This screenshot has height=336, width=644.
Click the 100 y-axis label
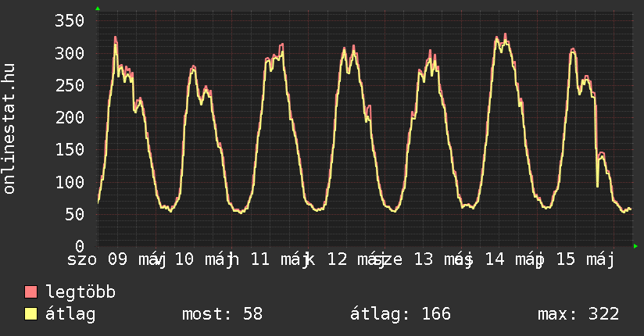(70, 182)
